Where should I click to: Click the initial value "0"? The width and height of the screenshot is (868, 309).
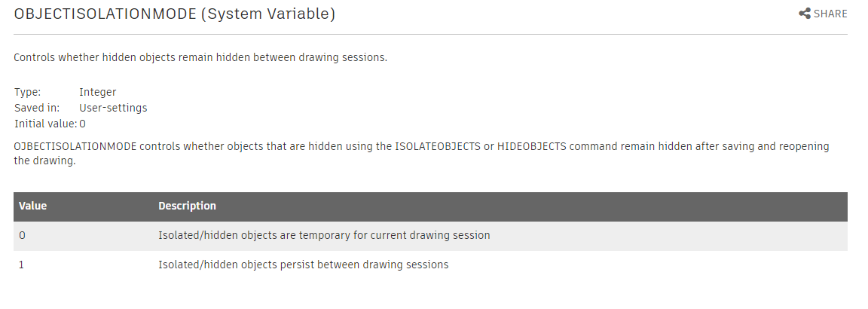(83, 123)
